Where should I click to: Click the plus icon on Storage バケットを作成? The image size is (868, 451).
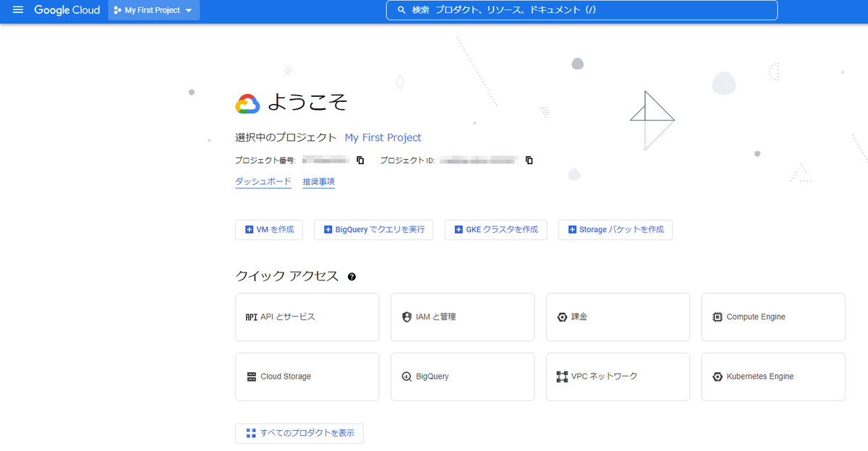tap(573, 230)
